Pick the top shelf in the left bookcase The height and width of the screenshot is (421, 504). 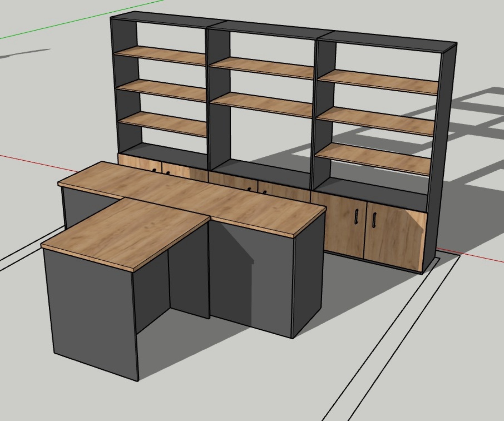pyautogui.click(x=160, y=55)
